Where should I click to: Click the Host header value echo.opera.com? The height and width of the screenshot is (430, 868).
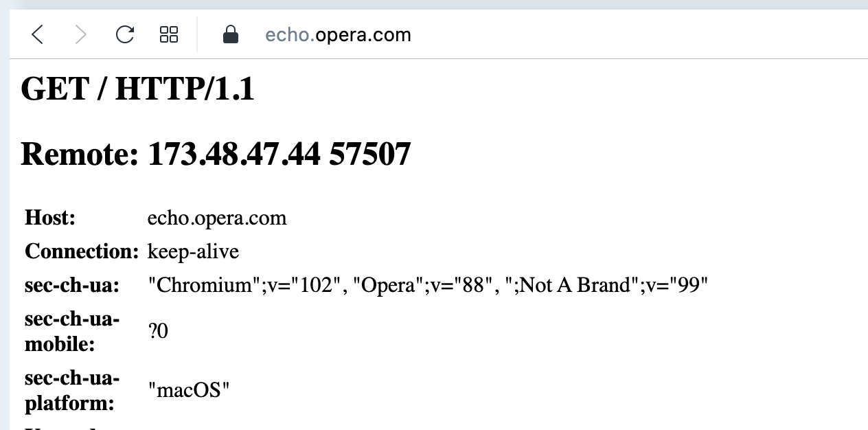[218, 218]
